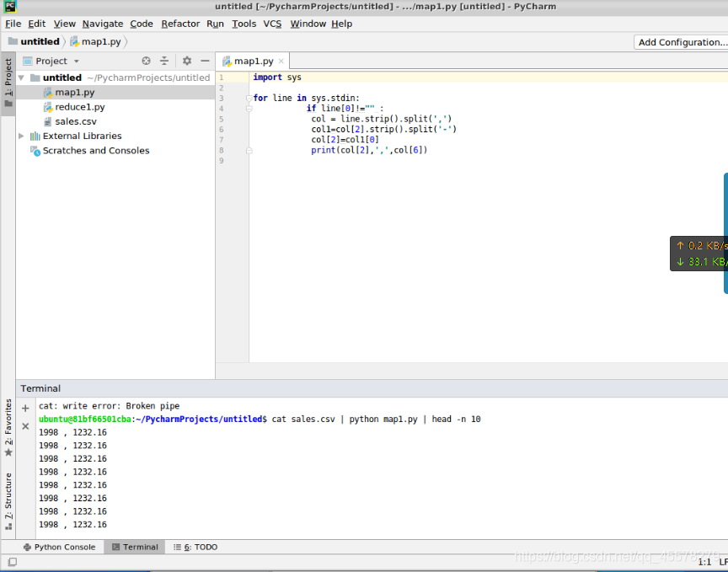Click map1.py in the breadcrumb bar
Image resolution: width=728 pixels, height=572 pixels.
(96, 42)
